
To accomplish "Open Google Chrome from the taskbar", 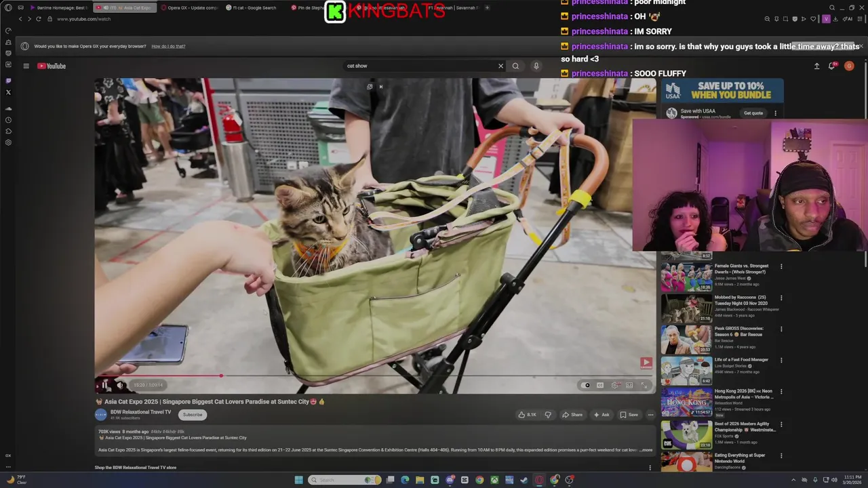I will tap(479, 480).
